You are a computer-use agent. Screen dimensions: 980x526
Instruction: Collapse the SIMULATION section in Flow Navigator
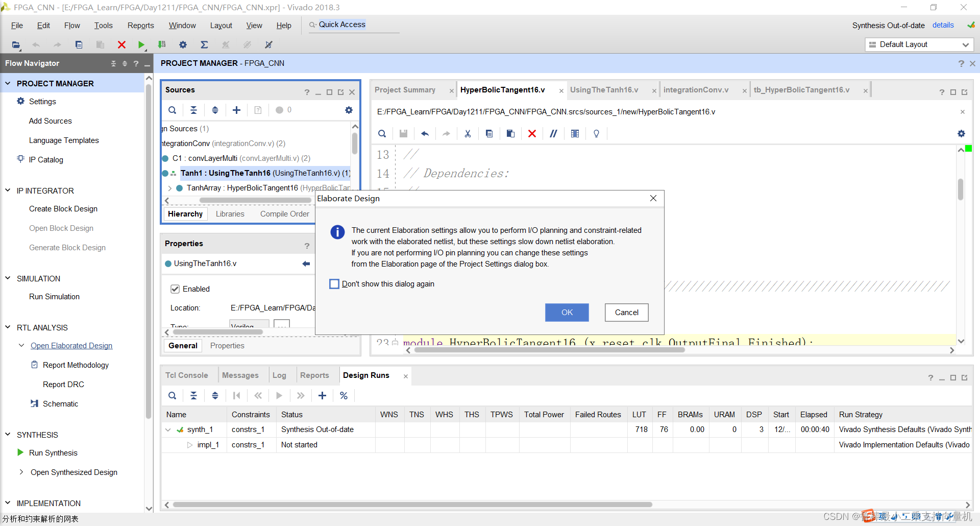[8, 278]
